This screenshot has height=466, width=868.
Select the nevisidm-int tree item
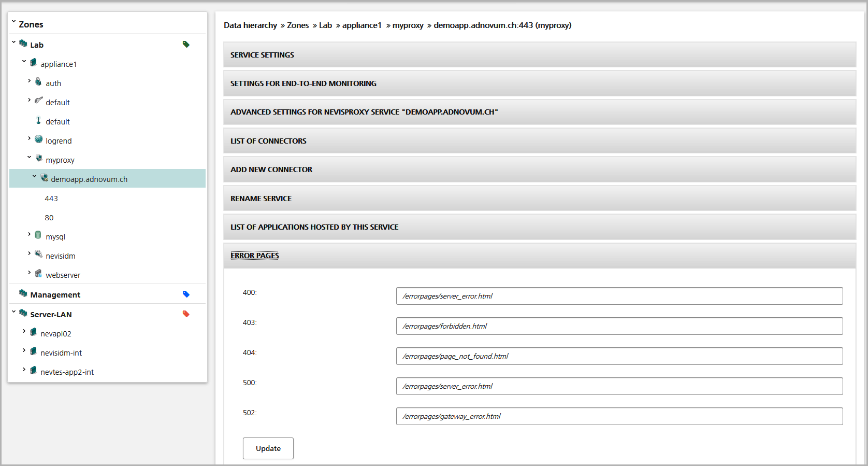point(61,353)
